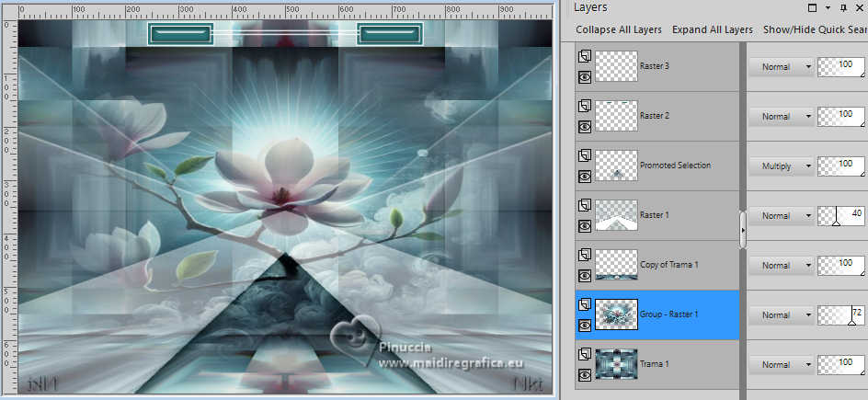The height and width of the screenshot is (400, 868).
Task: Open the Group - Raster 1 blend mode dropdown
Action: [x=781, y=314]
